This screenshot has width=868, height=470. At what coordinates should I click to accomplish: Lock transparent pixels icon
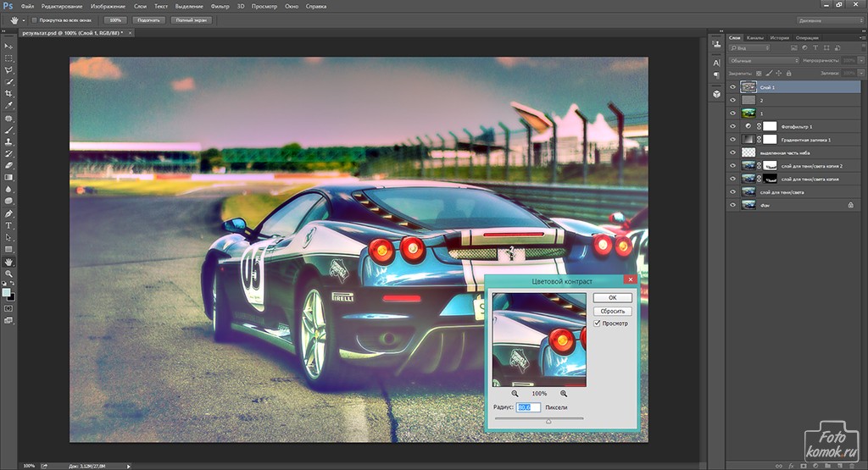pos(759,73)
